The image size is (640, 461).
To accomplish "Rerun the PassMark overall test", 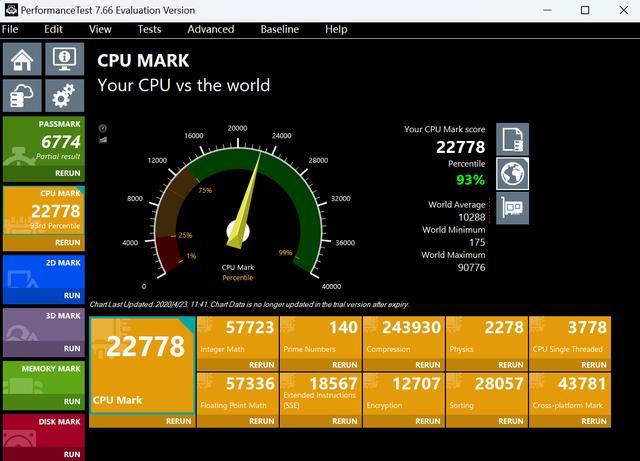I will [x=68, y=172].
